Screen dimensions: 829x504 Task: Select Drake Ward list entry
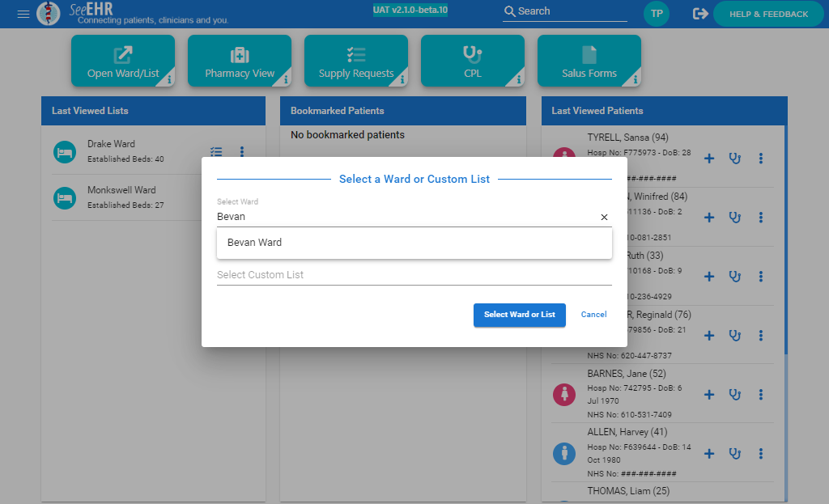tap(127, 151)
